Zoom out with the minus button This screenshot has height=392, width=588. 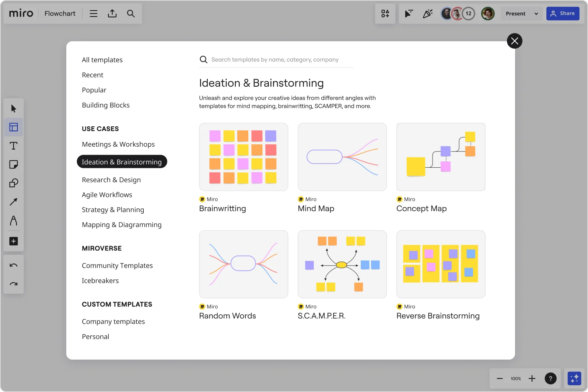tap(500, 378)
